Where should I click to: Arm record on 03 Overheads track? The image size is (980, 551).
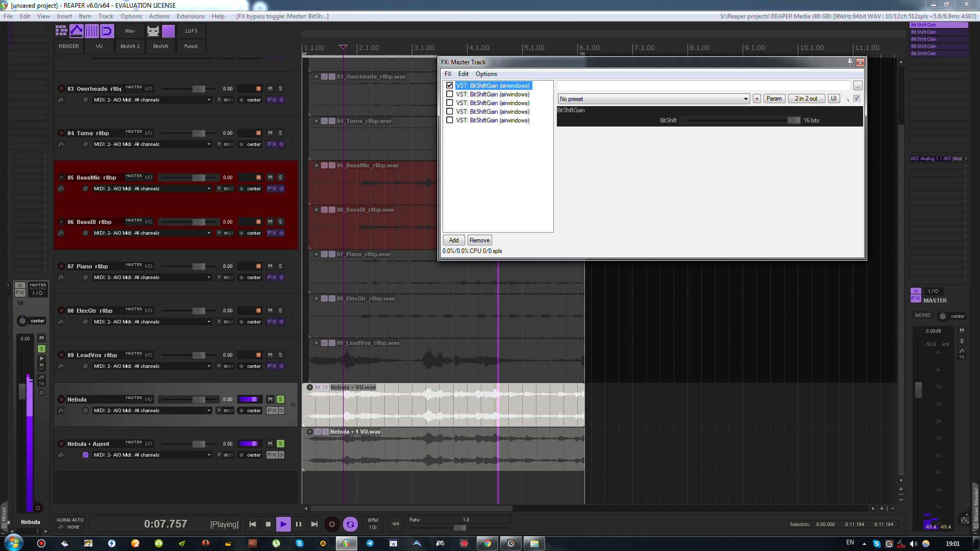tap(61, 89)
